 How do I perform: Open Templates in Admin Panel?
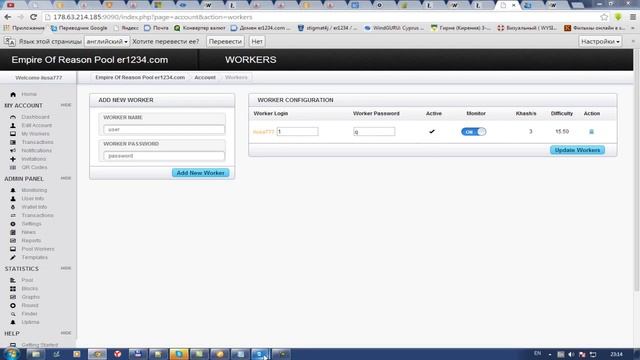(34, 258)
